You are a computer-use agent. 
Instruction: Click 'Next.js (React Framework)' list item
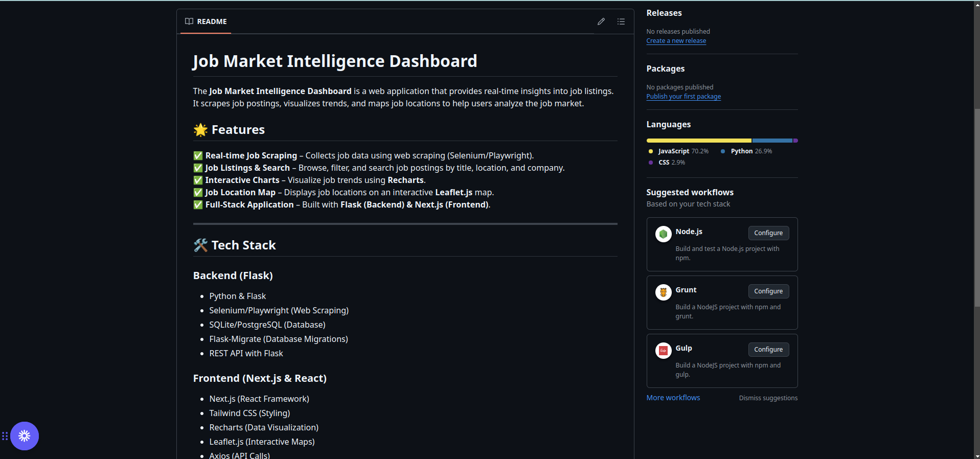[x=259, y=399]
